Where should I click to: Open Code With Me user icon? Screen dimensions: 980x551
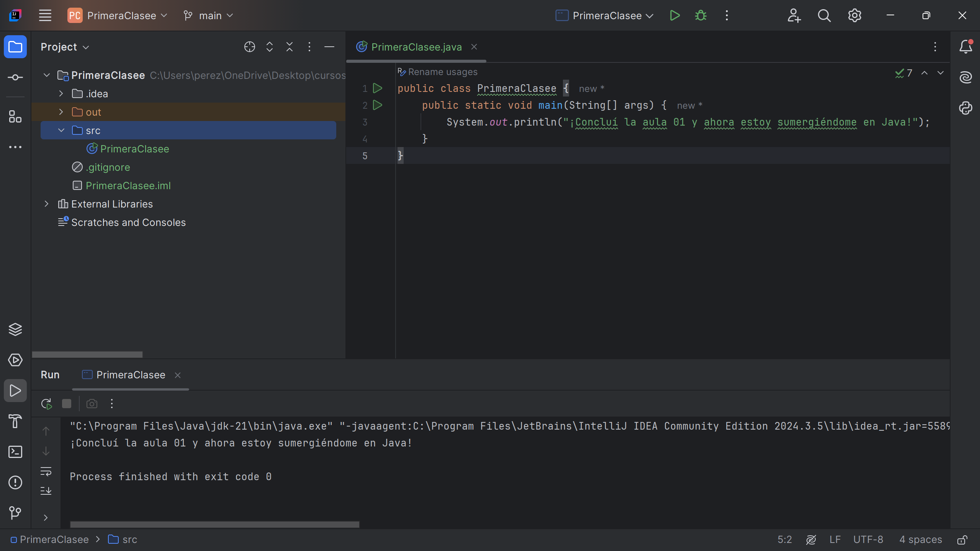pyautogui.click(x=794, y=16)
